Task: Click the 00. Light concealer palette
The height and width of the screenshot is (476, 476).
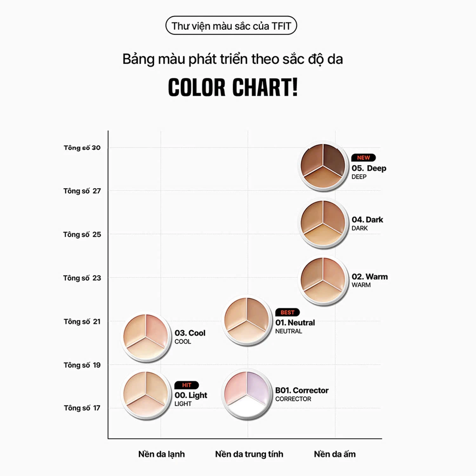Action: 146,394
